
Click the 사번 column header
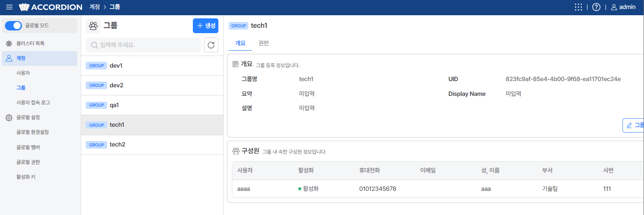[x=609, y=171]
